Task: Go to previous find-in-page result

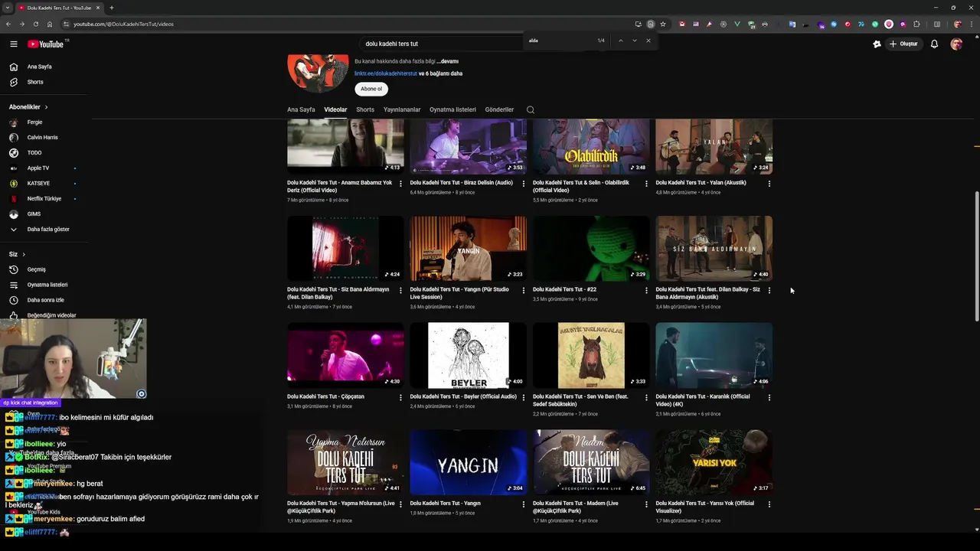Action: (620, 41)
